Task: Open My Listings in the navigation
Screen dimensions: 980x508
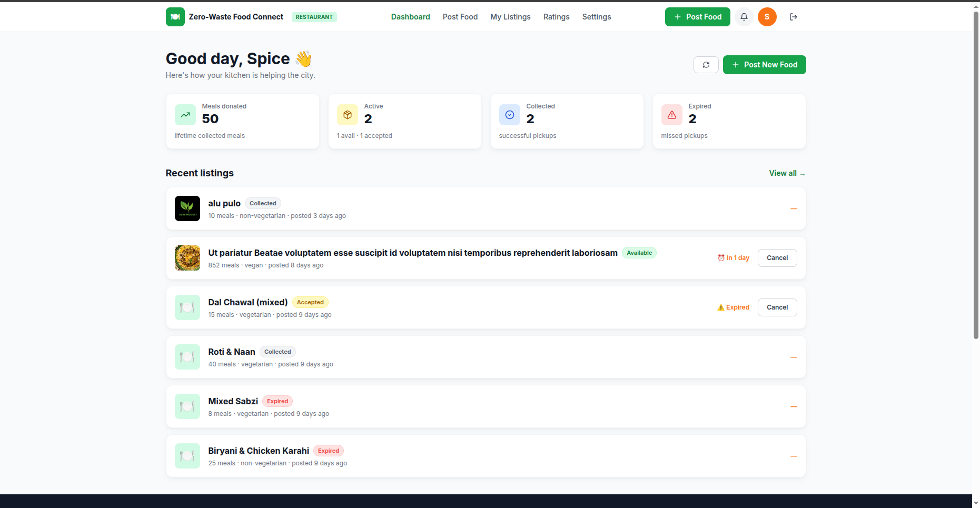Action: tap(510, 17)
